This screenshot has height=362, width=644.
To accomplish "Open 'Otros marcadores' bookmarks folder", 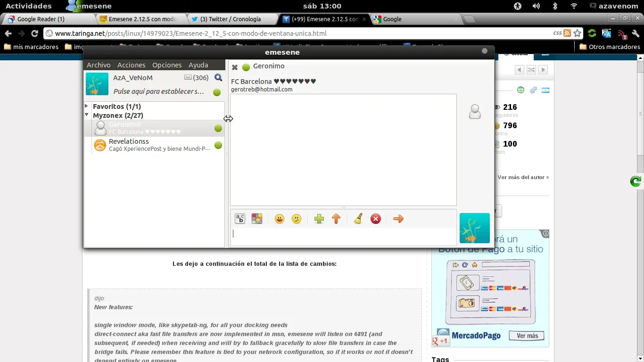I will (x=610, y=47).
